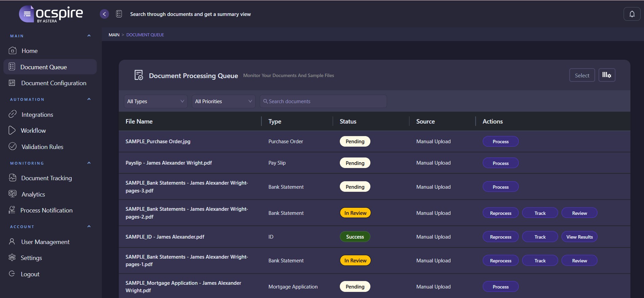Click the Workflow play icon
This screenshot has height=298, width=644.
[x=12, y=130]
